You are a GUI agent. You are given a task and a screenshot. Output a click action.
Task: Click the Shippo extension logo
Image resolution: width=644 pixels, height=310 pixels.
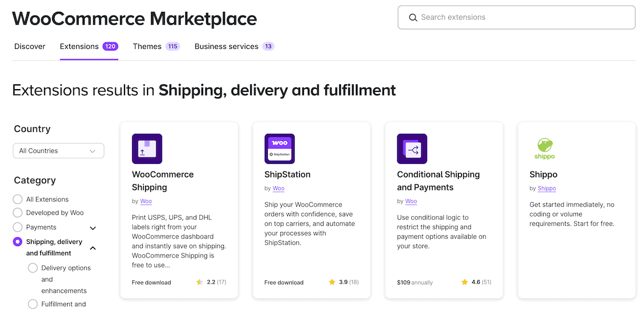544,148
